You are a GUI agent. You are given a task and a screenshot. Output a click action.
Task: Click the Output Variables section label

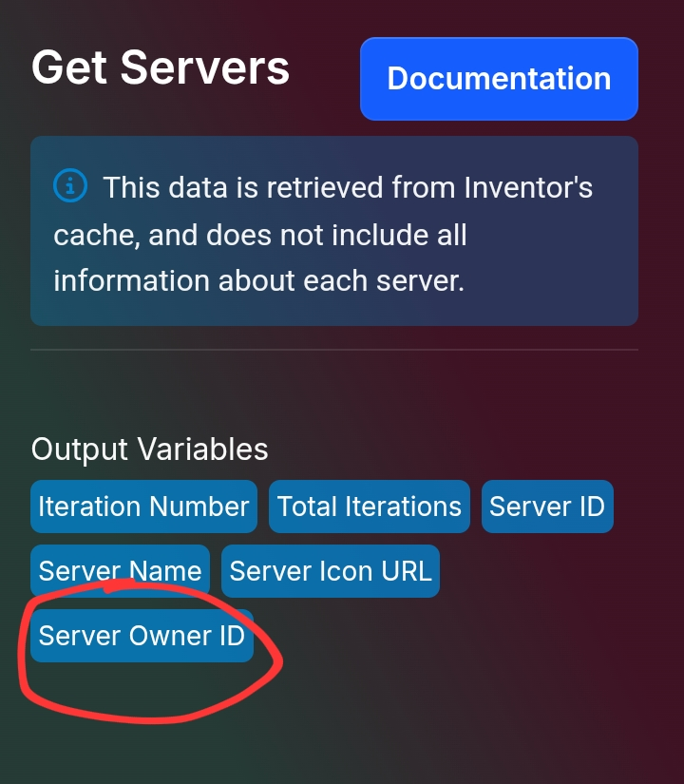[149, 449]
